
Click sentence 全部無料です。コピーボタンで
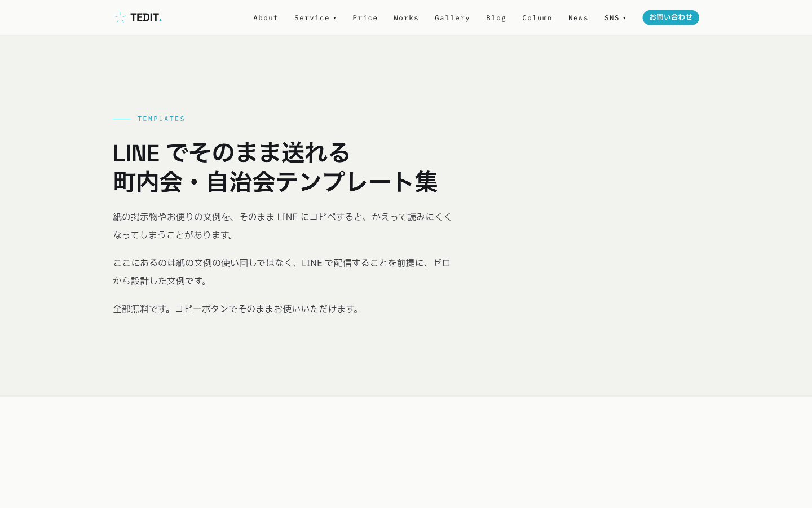coord(237,309)
